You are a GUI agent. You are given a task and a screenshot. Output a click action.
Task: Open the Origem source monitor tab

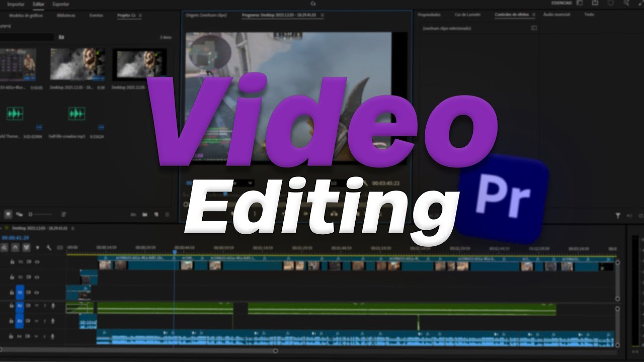206,16
